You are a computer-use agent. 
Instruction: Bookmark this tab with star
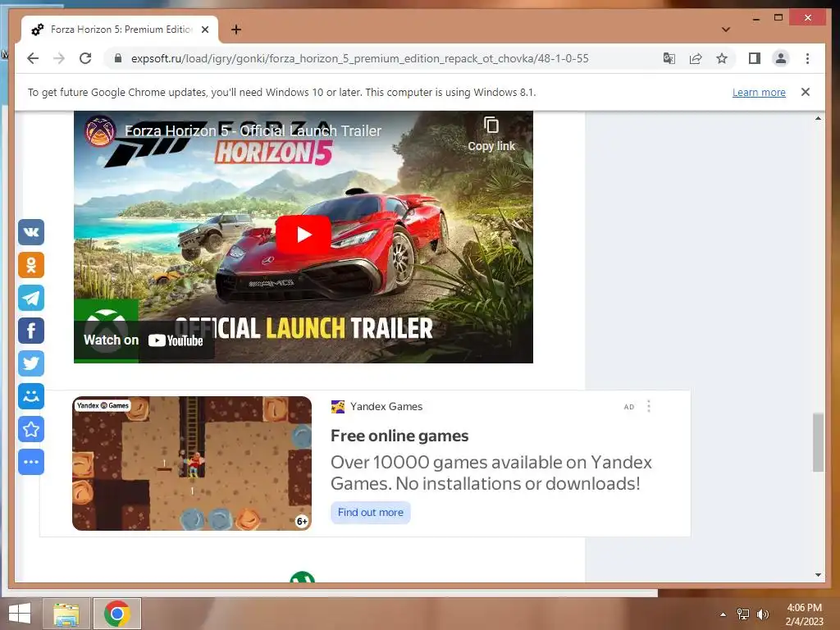coord(722,58)
